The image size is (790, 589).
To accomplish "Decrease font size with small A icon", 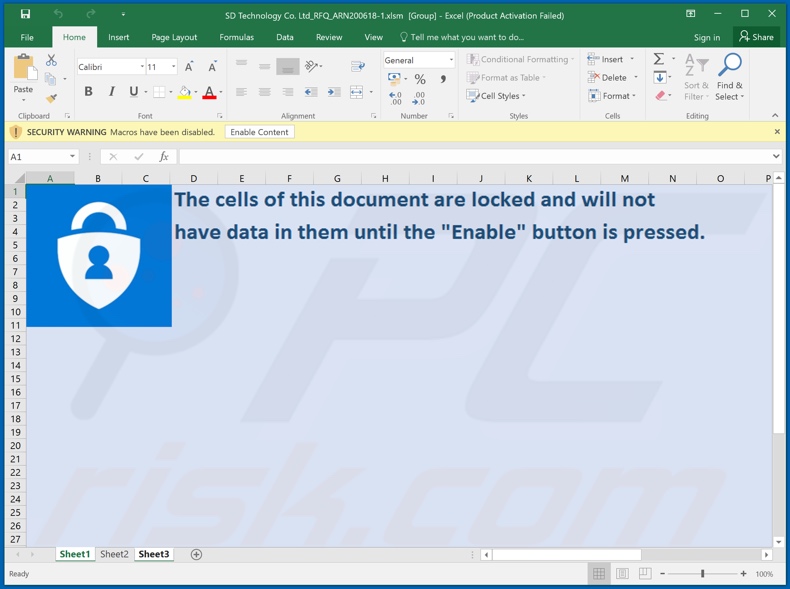I will [x=213, y=67].
